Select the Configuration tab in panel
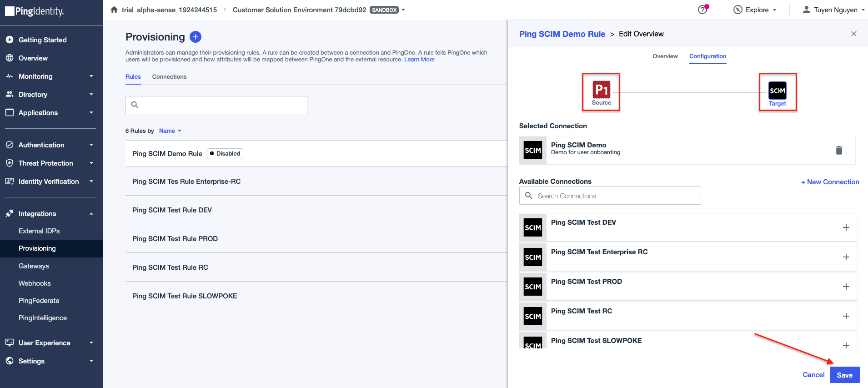868x388 pixels. [x=707, y=56]
